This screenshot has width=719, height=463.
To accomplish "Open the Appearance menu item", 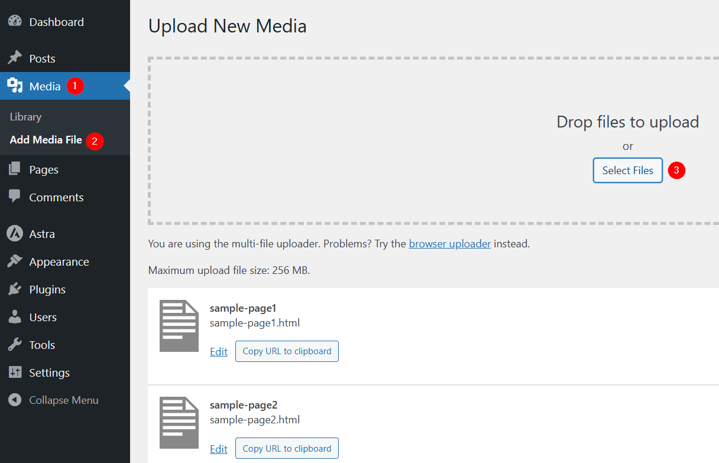I will click(65, 261).
